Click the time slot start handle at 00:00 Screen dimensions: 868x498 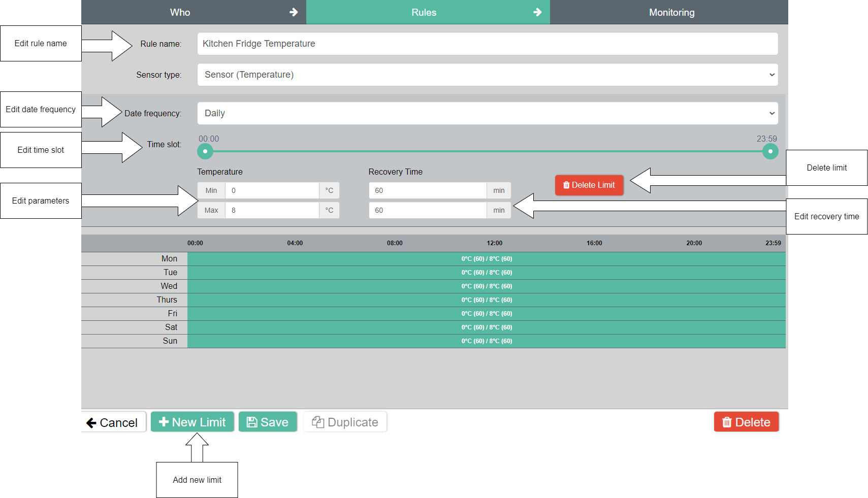205,151
